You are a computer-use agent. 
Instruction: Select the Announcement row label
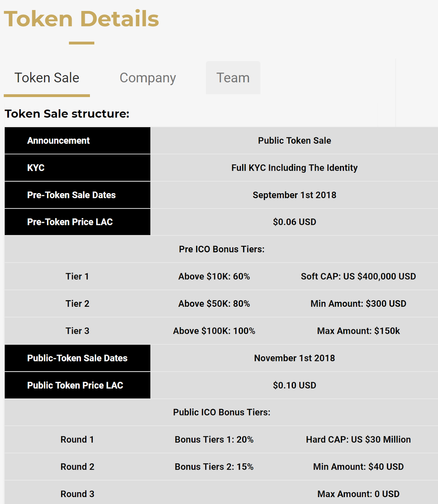tap(58, 140)
